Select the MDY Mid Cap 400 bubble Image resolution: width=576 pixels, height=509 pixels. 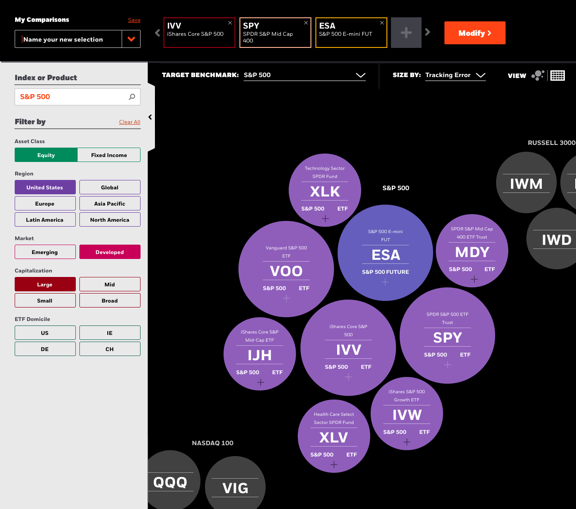click(472, 250)
